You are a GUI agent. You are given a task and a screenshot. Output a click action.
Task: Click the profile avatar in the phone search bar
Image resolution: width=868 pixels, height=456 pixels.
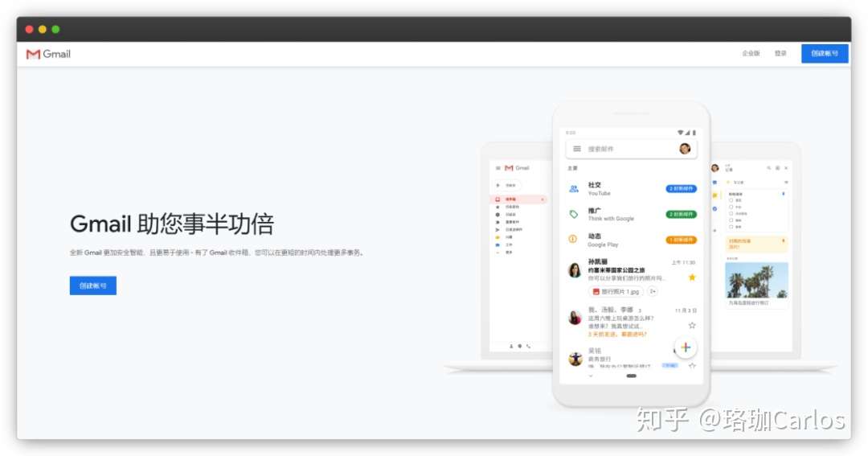click(685, 149)
